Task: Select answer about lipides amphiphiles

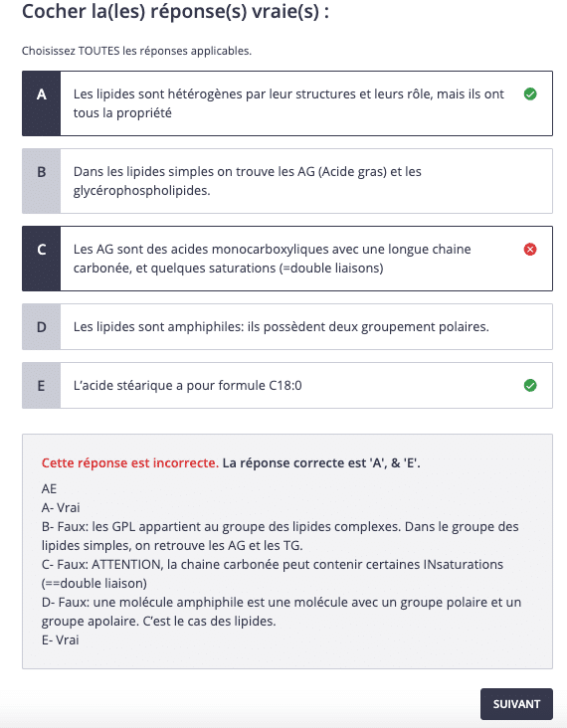Action: point(287,327)
